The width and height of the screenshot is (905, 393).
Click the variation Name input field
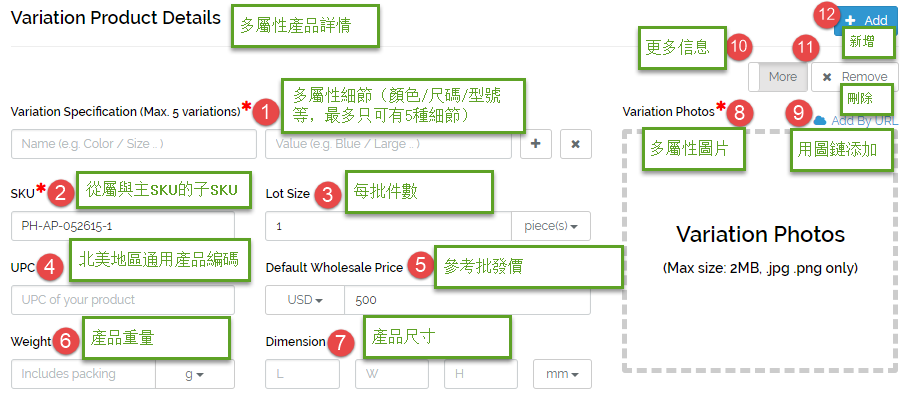(134, 144)
